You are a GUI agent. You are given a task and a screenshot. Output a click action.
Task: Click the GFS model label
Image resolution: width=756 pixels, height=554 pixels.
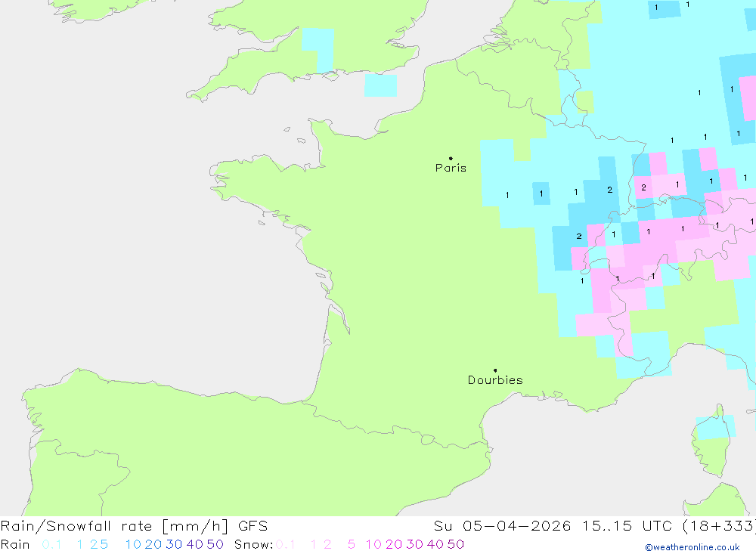[x=253, y=526]
